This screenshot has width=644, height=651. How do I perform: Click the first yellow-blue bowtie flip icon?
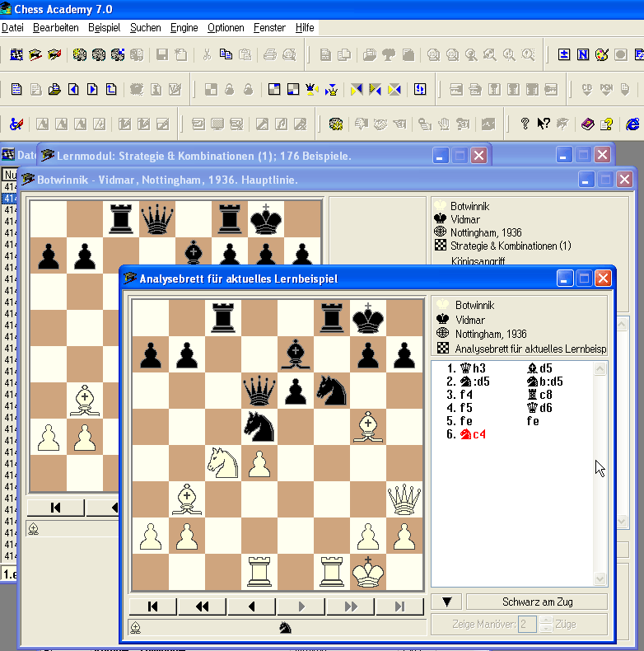357,89
